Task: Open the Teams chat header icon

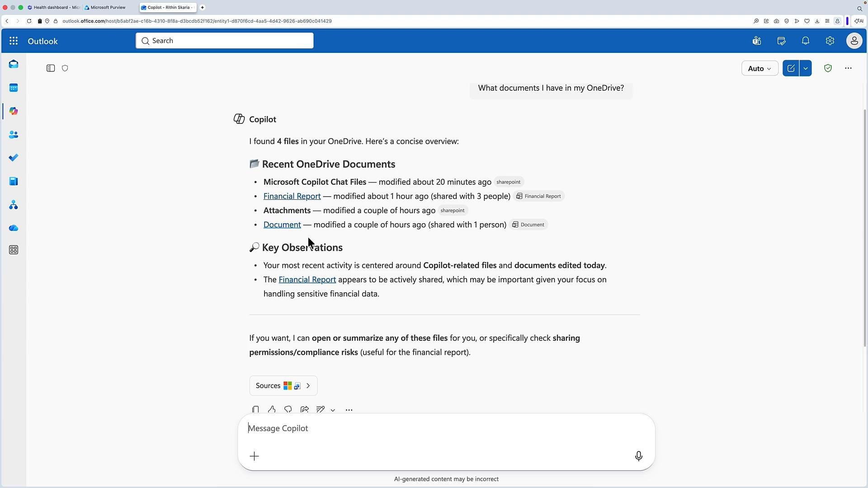Action: pos(757,41)
